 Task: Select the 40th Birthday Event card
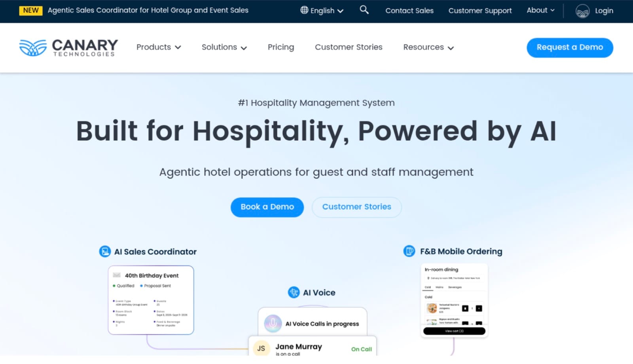tap(151, 300)
